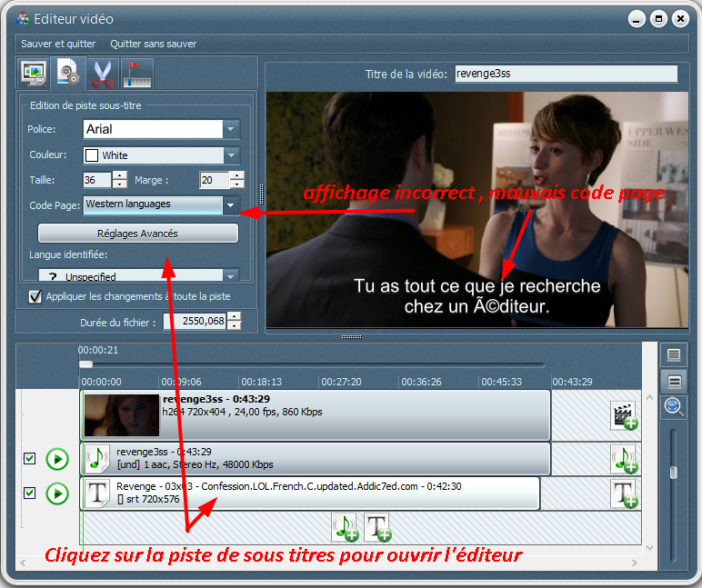
Task: Click the timeline position slider handle
Action: point(86,364)
